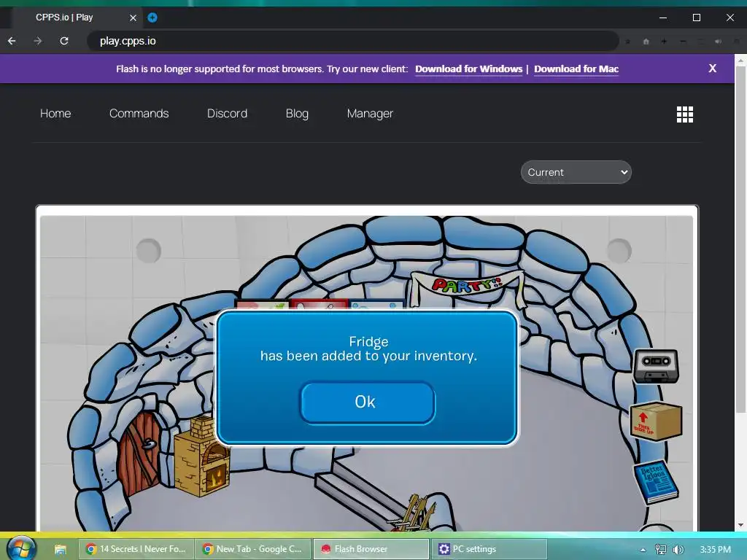Show hidden system tray icons
Viewport: 747px width, 560px height.
coord(643,550)
